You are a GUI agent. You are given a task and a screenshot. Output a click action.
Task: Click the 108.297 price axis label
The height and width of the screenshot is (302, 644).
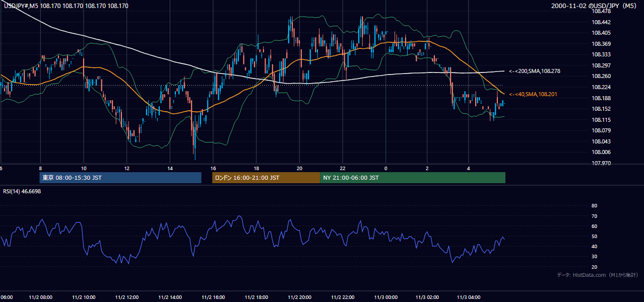pyautogui.click(x=602, y=65)
